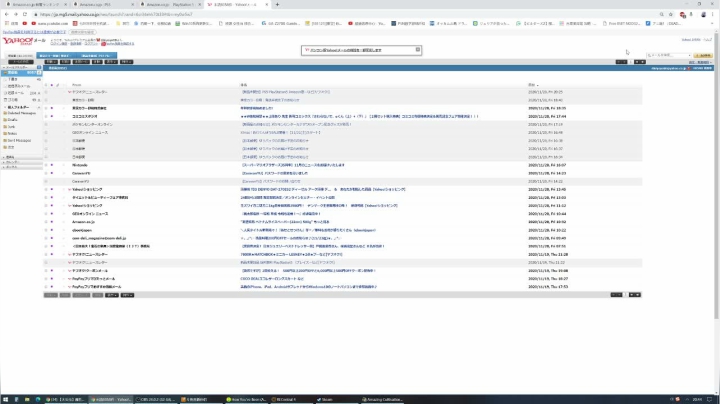Image resolution: width=720 pixels, height=404 pixels.
Task: Empty the trash folder icon beside ゴミ箱
Action: (x=39, y=100)
